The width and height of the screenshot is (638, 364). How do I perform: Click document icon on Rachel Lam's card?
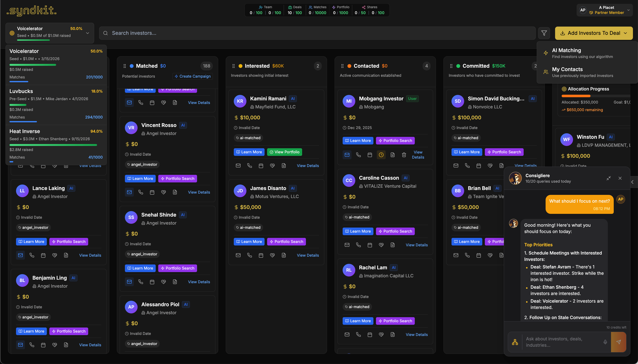[392, 334]
